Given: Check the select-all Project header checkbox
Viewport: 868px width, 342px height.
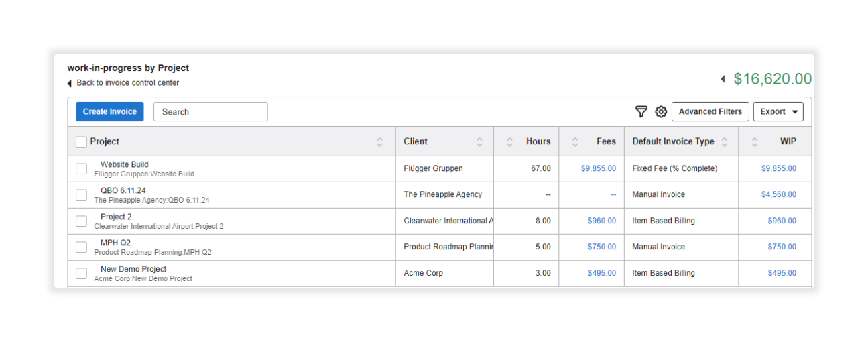Looking at the screenshot, I should tap(81, 141).
